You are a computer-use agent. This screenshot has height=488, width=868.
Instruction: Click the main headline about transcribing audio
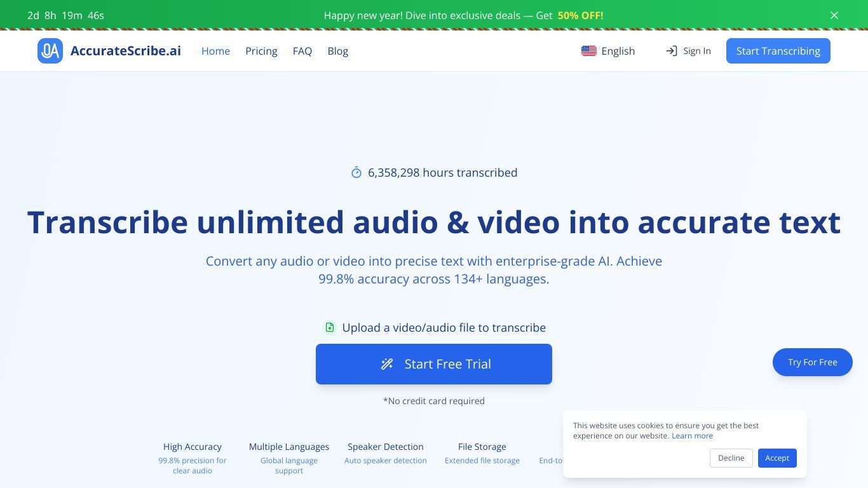434,222
